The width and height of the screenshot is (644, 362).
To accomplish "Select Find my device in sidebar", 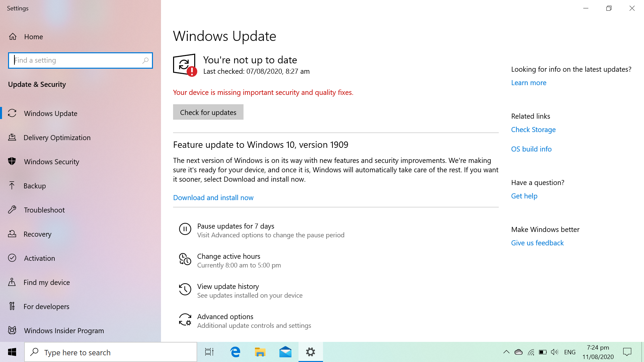I will (80, 282).
